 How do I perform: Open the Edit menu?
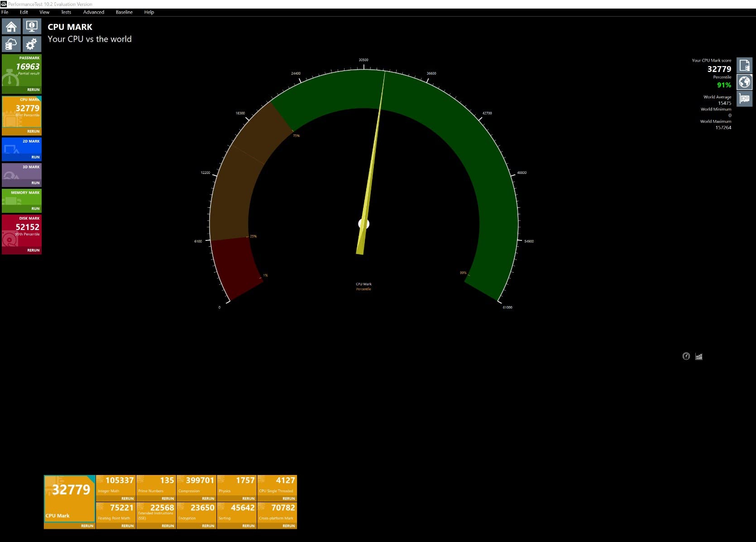(x=24, y=12)
